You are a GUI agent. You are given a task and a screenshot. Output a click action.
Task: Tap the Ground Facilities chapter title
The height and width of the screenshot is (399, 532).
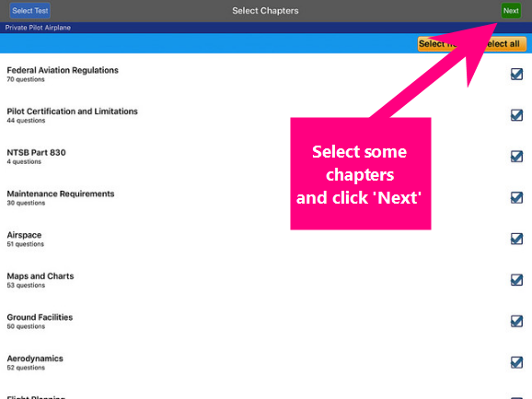(40, 317)
